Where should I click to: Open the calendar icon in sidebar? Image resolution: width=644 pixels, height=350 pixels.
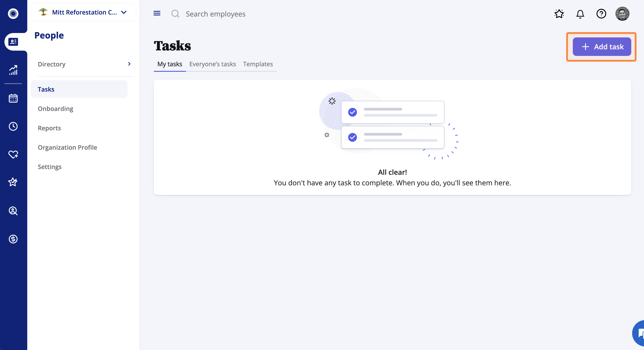[x=13, y=98]
